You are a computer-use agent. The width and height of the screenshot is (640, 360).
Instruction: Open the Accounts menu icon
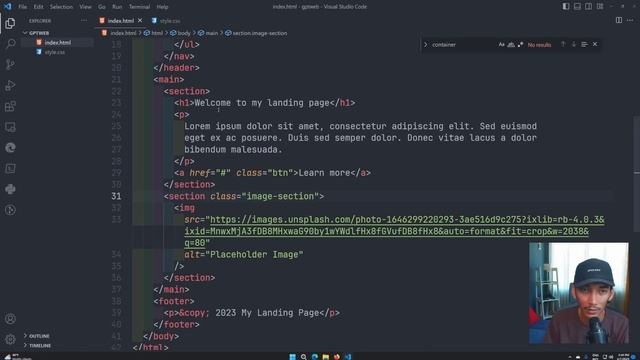(10, 318)
